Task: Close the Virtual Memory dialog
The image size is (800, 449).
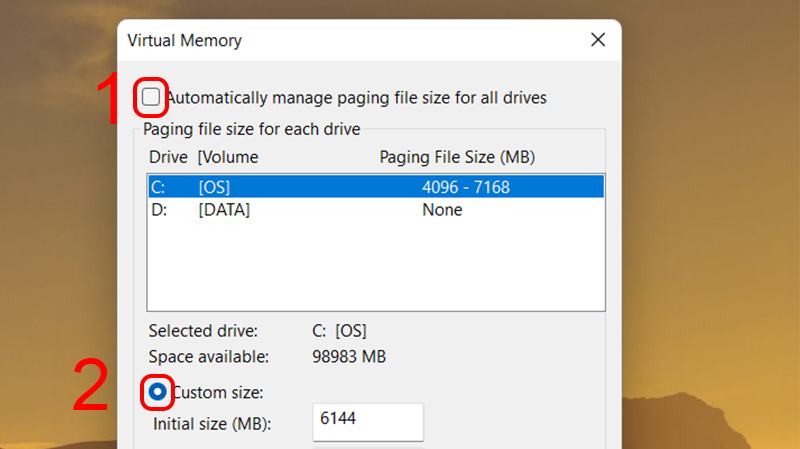Action: pyautogui.click(x=598, y=41)
